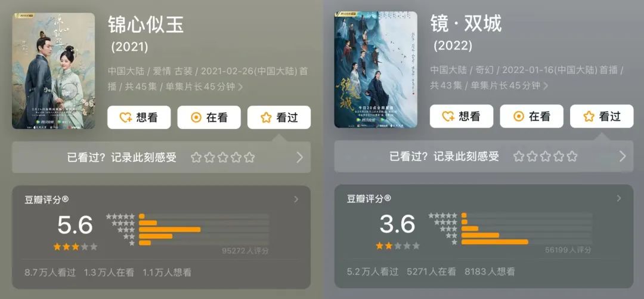View 5.2万人看过 list for 镜·双城
This screenshot has height=299, width=644.
tap(373, 272)
